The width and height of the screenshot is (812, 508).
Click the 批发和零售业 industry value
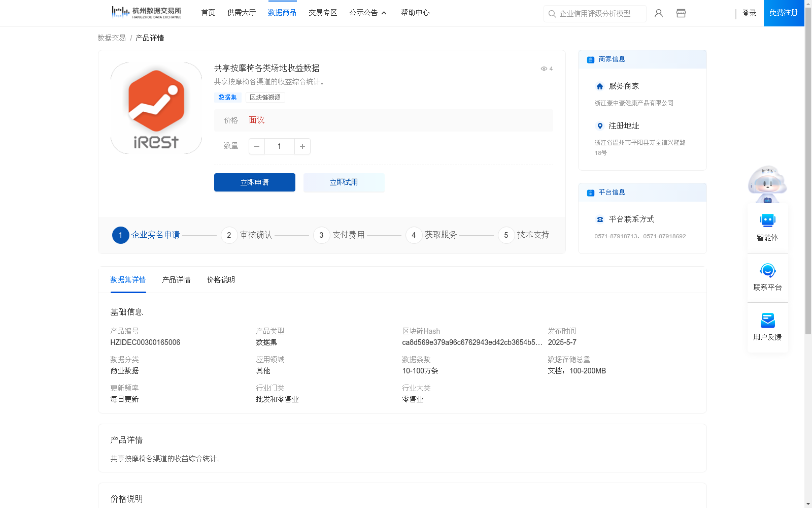pos(277,399)
